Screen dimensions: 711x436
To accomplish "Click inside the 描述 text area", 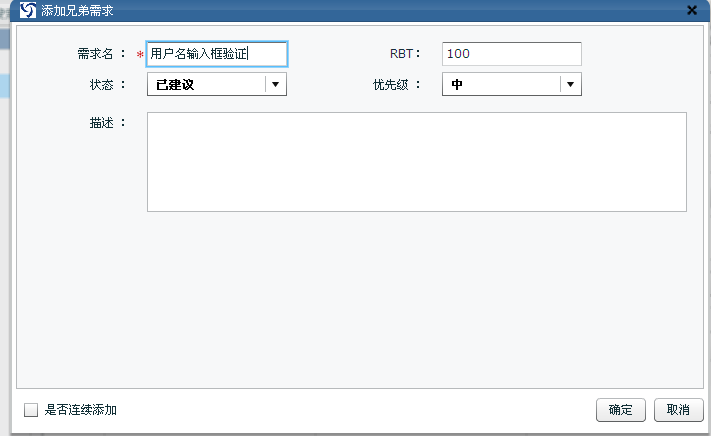I will click(416, 161).
